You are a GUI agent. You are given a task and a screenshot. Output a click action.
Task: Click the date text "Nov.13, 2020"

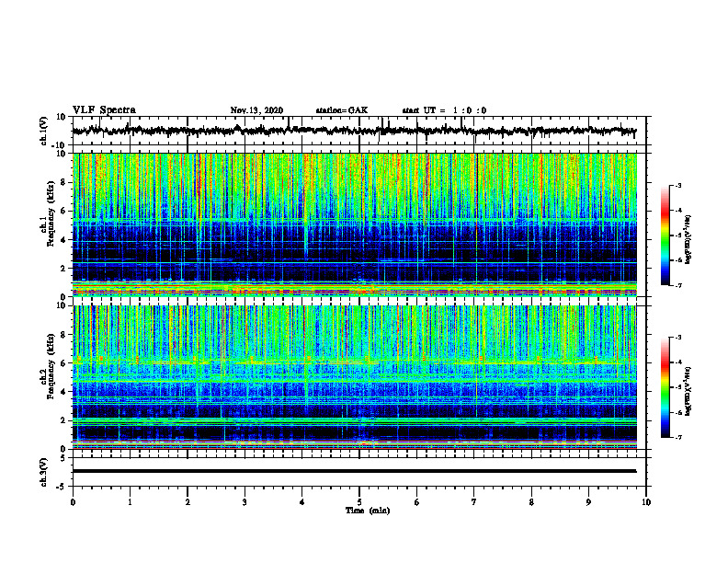256,110
